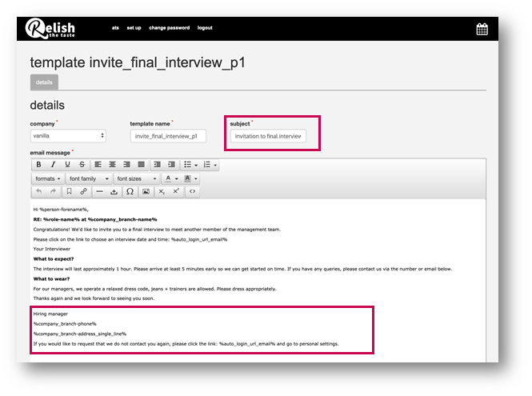Viewport: 532px width, 396px height.
Task: Insert a link with the chain icon
Action: [x=83, y=192]
